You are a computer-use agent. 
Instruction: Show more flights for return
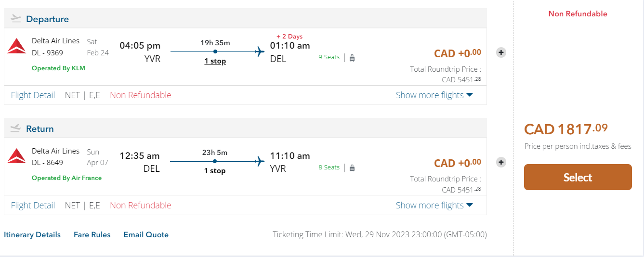(x=434, y=206)
